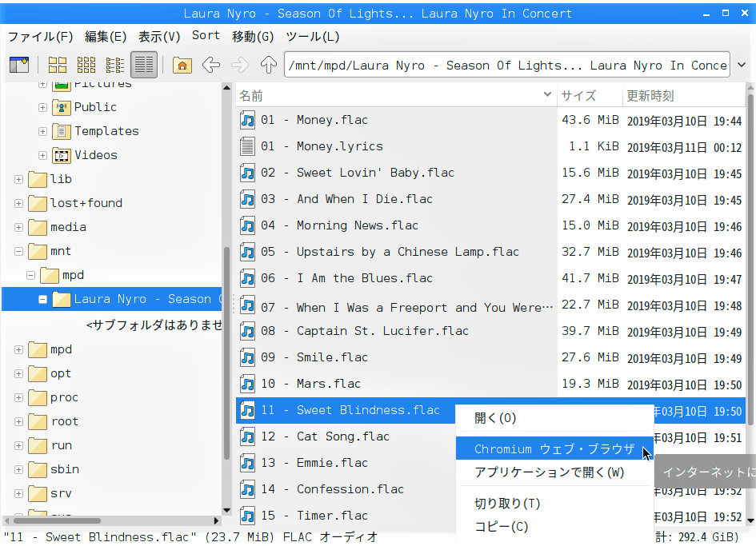Expand the lib folder tree node
Screen dimensions: 756x546
click(x=19, y=180)
